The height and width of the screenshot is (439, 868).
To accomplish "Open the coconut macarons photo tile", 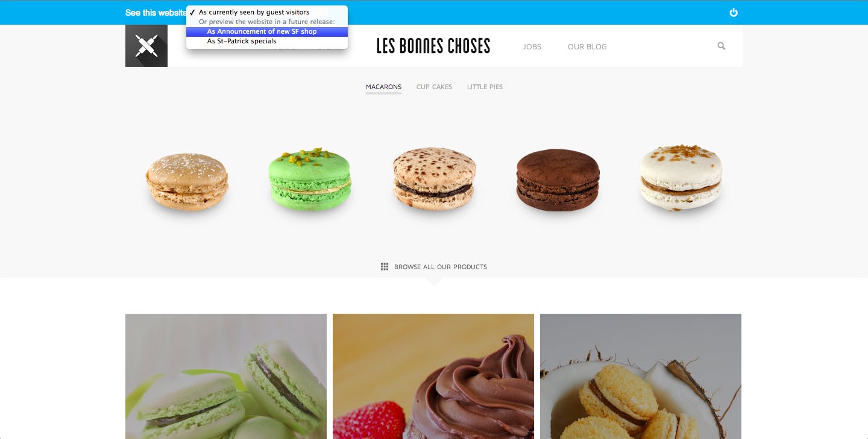I will click(x=641, y=376).
